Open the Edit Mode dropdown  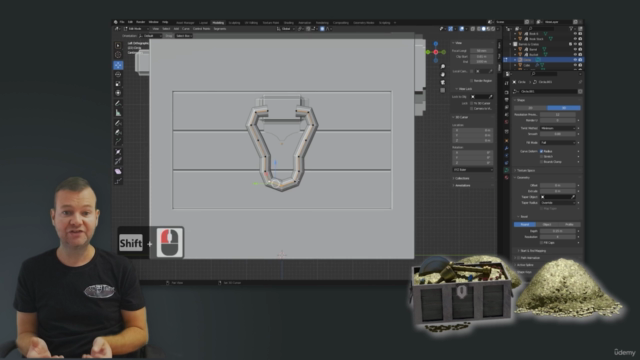click(x=136, y=29)
